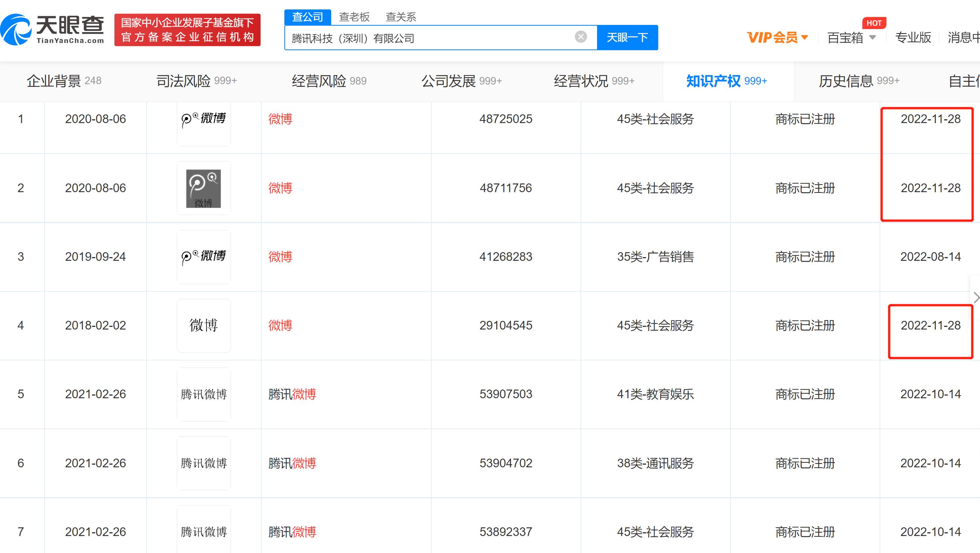Click inside the company search input field
Screen dimensions: 980x553
click(418, 37)
